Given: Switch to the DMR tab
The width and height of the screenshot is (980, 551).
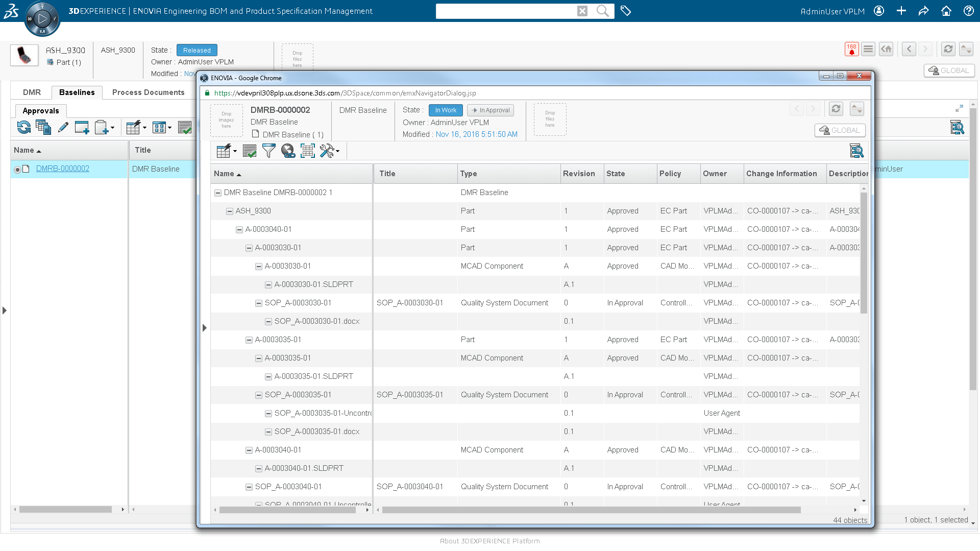Looking at the screenshot, I should pyautogui.click(x=32, y=92).
